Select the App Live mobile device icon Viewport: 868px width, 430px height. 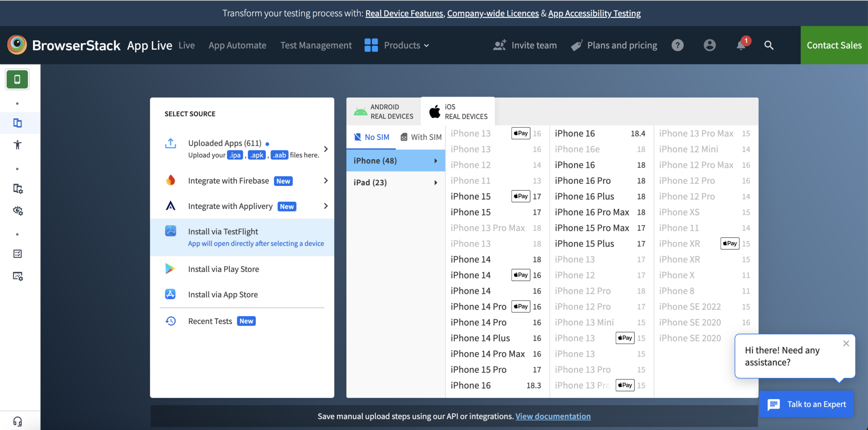tap(17, 79)
